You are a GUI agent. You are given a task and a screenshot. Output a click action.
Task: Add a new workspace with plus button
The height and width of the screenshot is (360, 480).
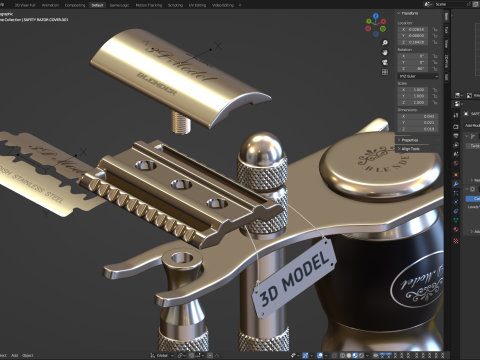pyautogui.click(x=240, y=5)
